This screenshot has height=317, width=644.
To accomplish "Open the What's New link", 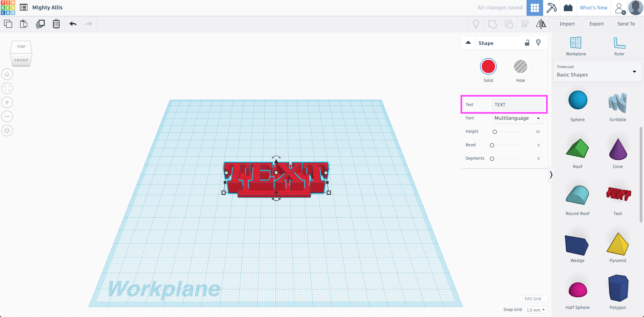I will [593, 7].
